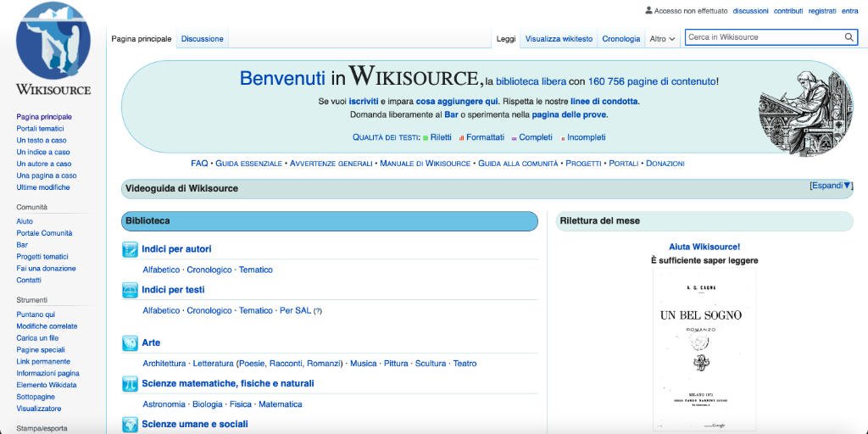
Task: Click the user icon beside Accesso non effettuato
Action: click(648, 10)
